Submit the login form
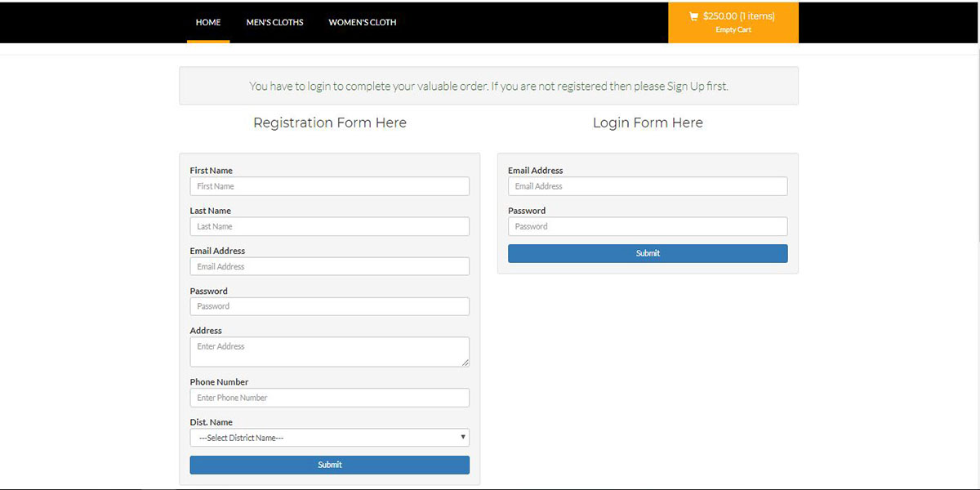 point(648,253)
